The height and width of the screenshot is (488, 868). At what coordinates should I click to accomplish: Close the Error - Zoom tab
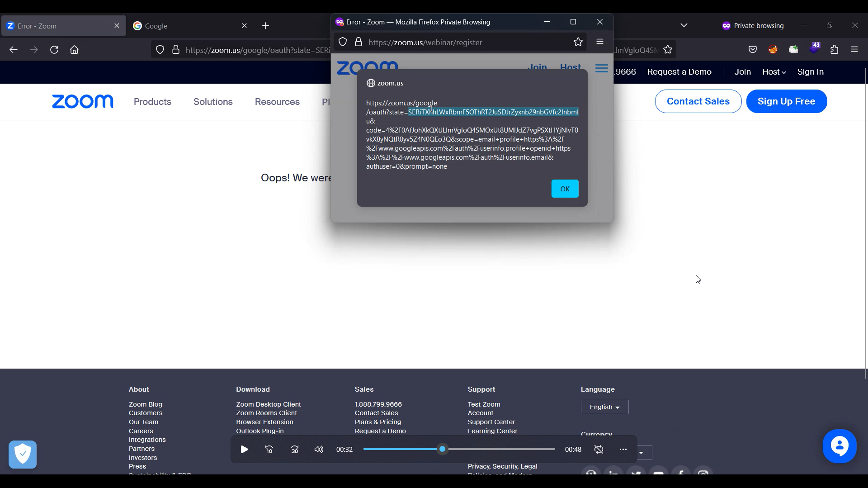click(117, 26)
